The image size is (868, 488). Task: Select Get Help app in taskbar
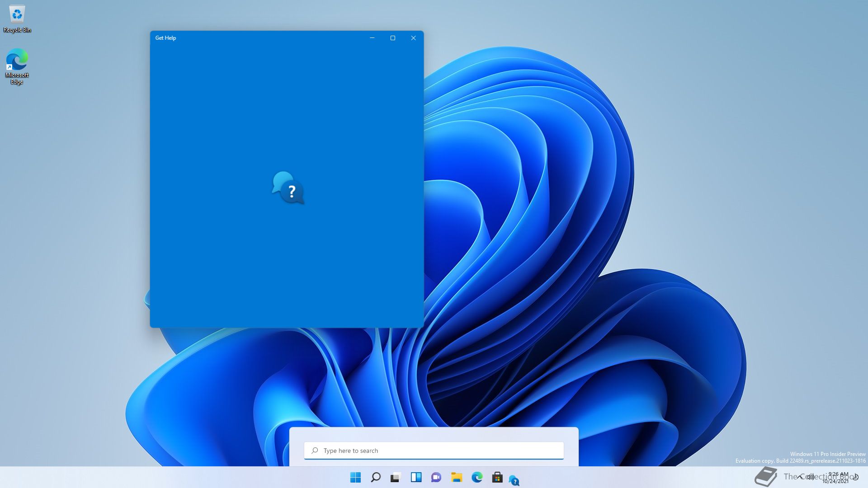tap(514, 480)
